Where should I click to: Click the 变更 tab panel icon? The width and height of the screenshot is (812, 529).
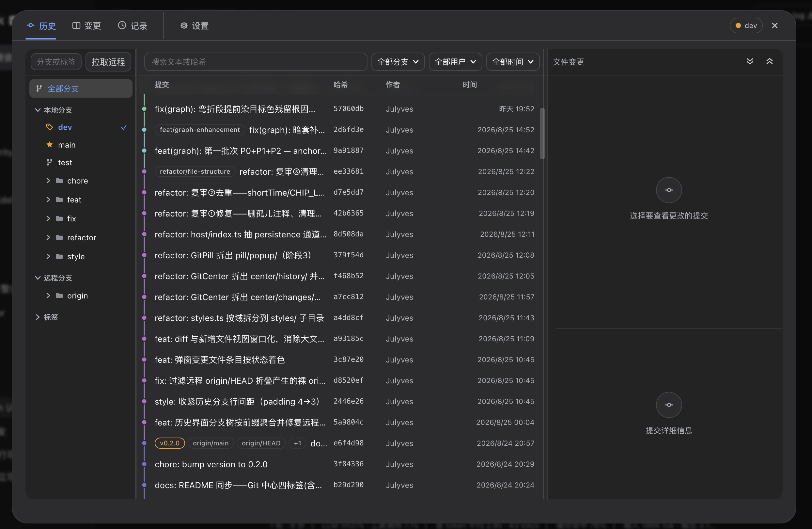[x=76, y=25]
